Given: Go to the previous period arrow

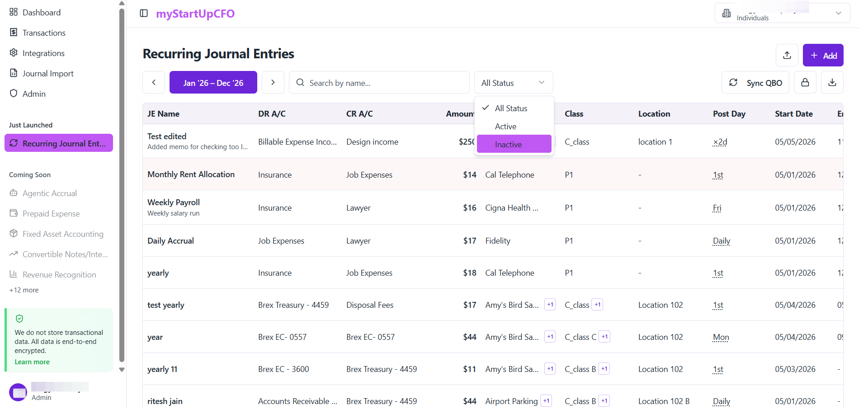Looking at the screenshot, I should 154,82.
